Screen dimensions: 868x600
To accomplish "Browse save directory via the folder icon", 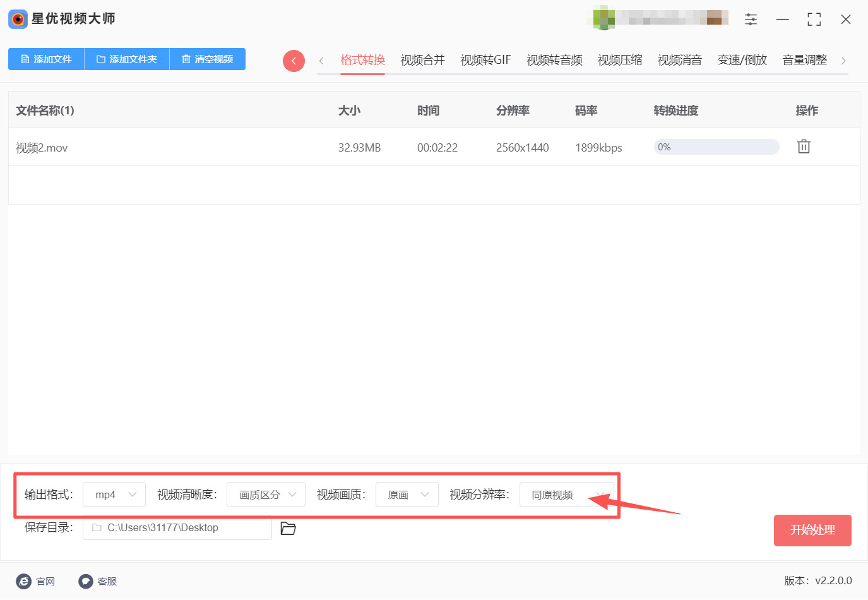I will (x=288, y=528).
